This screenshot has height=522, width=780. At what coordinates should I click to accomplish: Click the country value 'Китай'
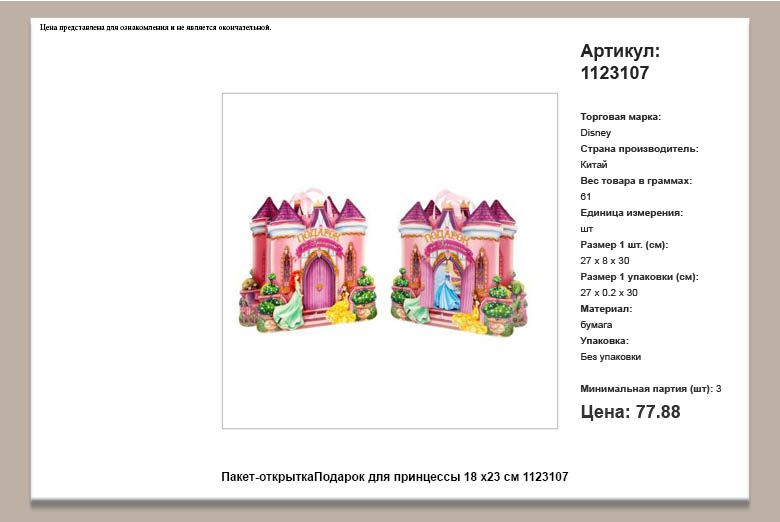[593, 165]
